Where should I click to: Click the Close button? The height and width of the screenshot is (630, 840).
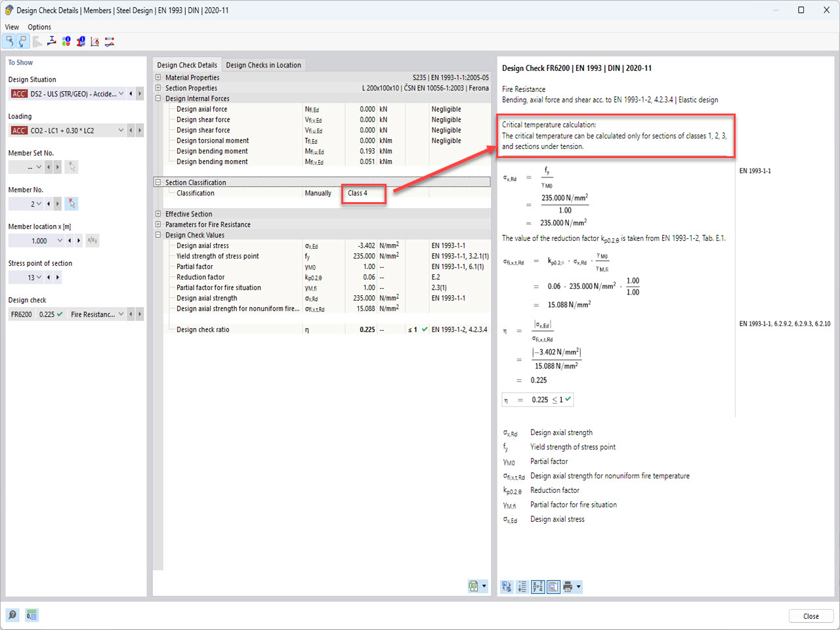(x=811, y=616)
